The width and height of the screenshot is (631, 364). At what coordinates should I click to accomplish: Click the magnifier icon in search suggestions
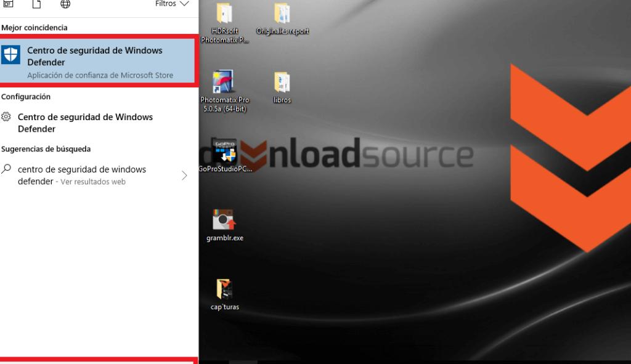[x=6, y=169]
